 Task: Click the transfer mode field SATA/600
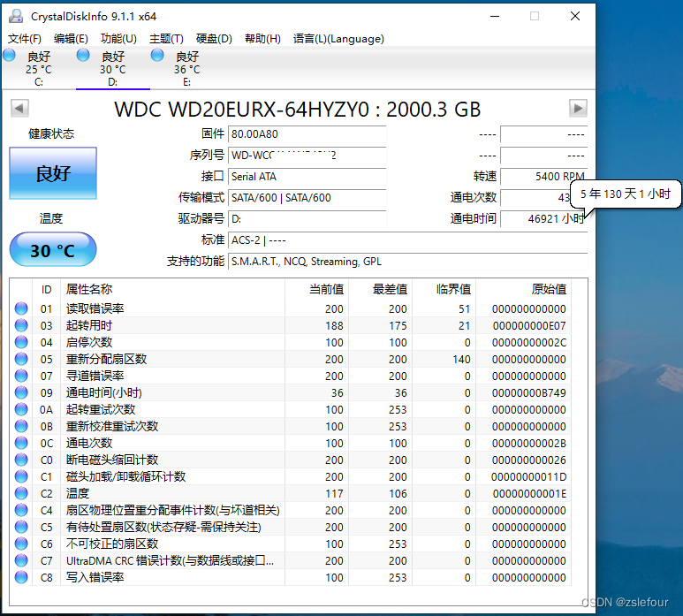307,198
